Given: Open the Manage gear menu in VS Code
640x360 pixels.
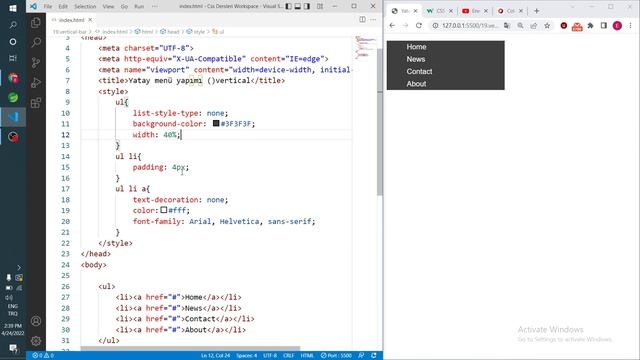Looking at the screenshot, I should 36,340.
